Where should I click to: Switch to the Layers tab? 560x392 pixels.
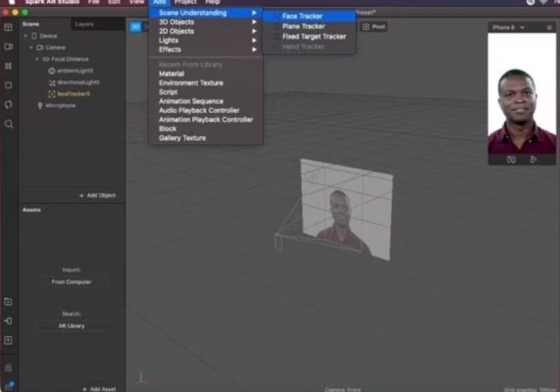coord(84,25)
